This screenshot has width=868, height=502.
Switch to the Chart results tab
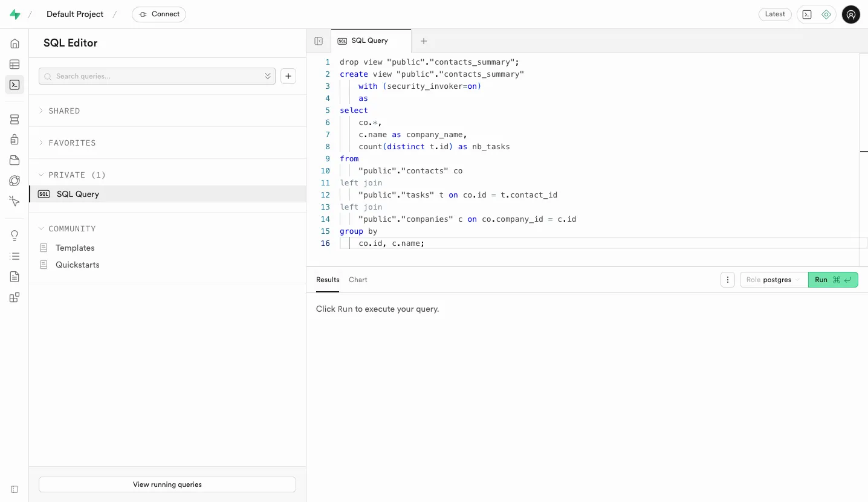coord(358,280)
